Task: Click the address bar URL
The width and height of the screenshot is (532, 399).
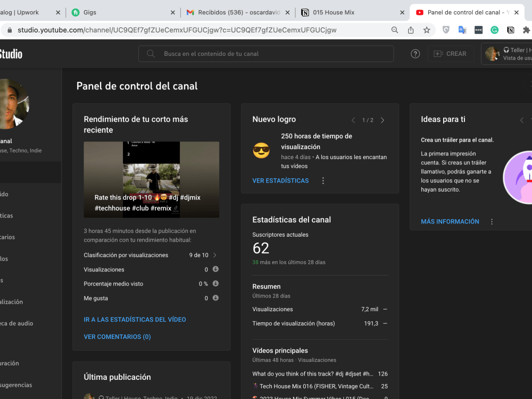Action: pyautogui.click(x=177, y=30)
